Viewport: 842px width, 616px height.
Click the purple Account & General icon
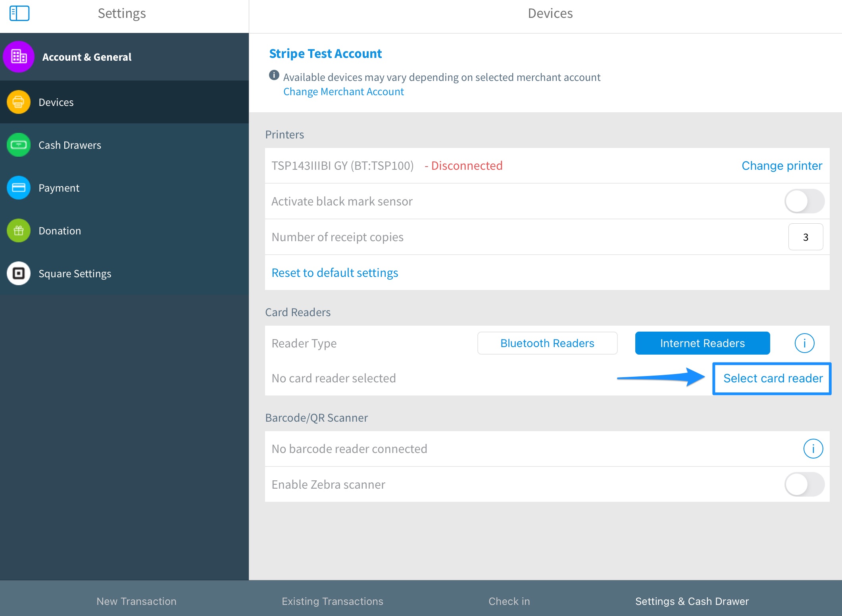[x=19, y=57]
